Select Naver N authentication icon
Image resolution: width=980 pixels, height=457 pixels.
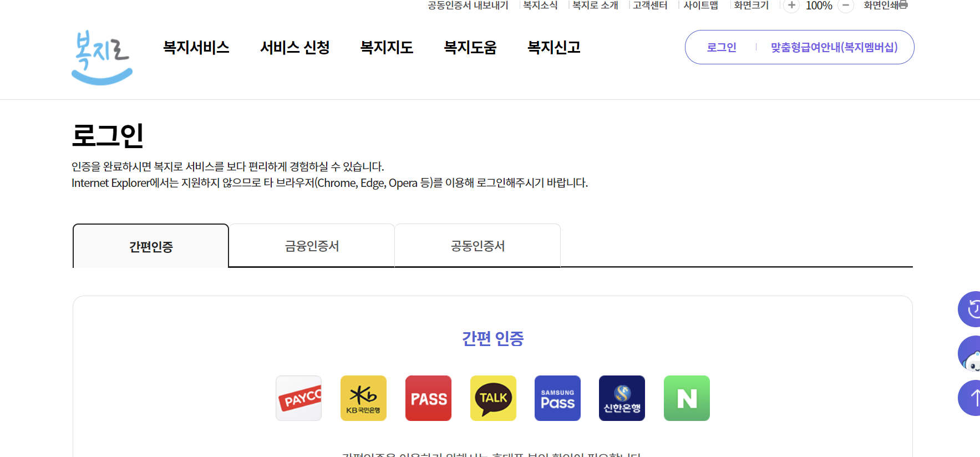687,398
